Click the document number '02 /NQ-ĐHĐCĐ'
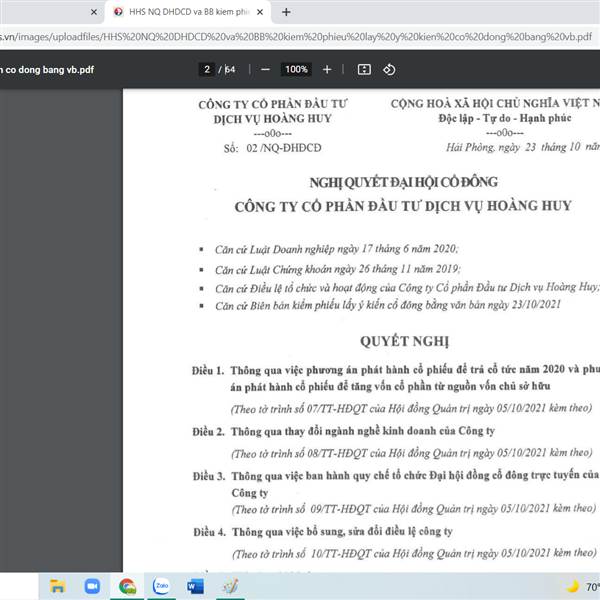 coord(284,148)
